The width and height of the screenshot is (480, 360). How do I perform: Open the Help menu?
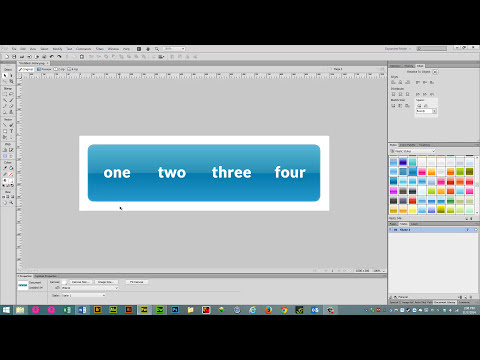point(126,49)
